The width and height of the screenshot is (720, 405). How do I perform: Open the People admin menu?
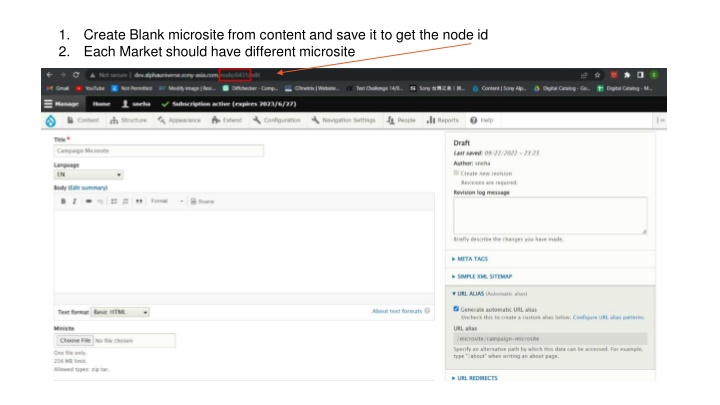(x=401, y=120)
